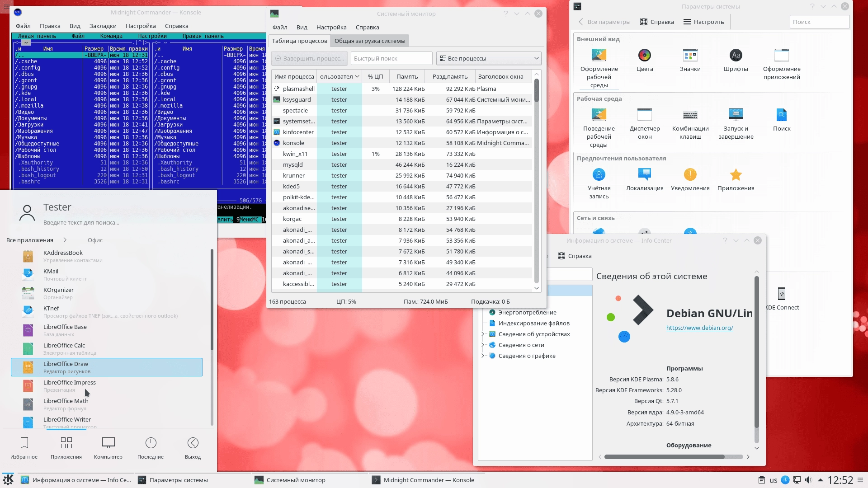Open Уведомления notifications icon

click(x=690, y=175)
